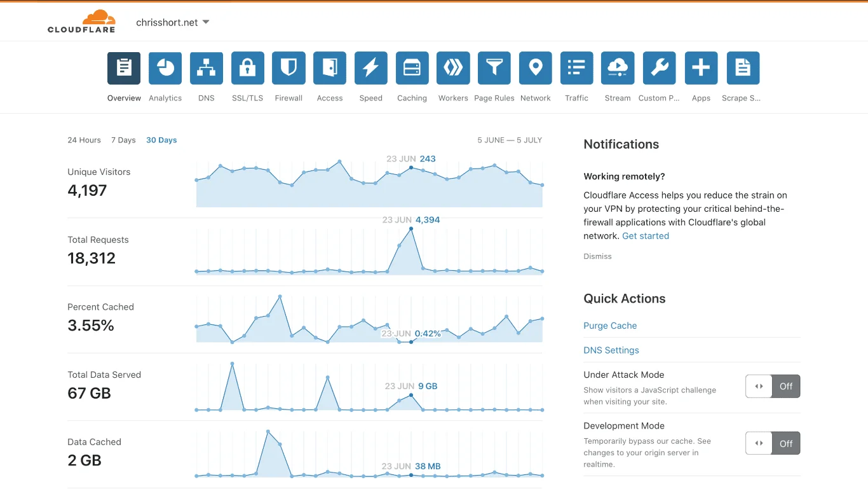The image size is (868, 489).
Task: Click the Cloudflare logo
Action: click(x=81, y=22)
